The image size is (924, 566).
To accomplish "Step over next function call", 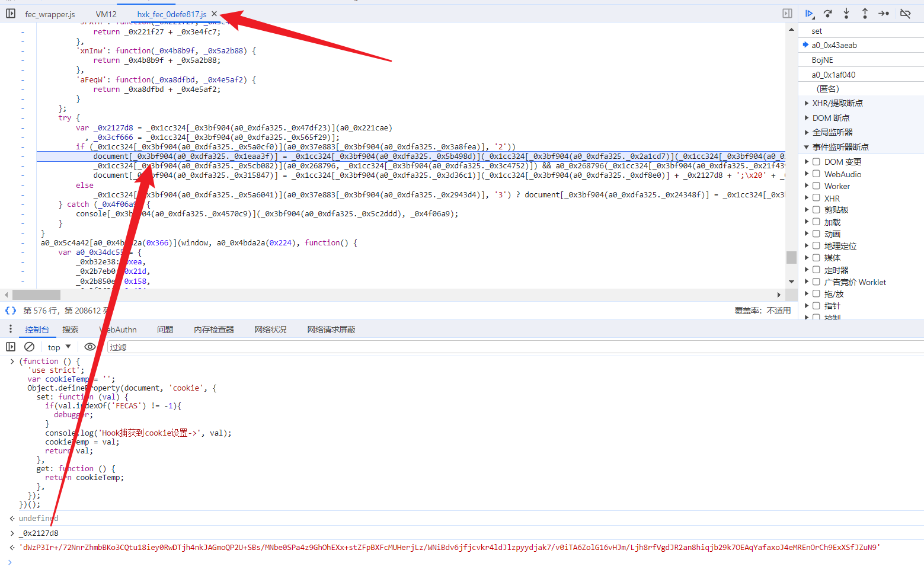I will [828, 13].
